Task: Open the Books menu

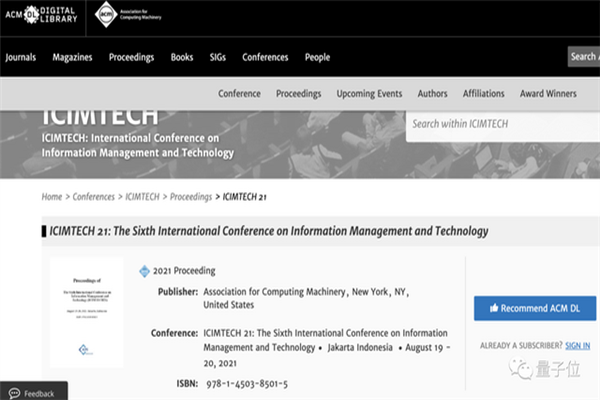Action: [x=182, y=57]
